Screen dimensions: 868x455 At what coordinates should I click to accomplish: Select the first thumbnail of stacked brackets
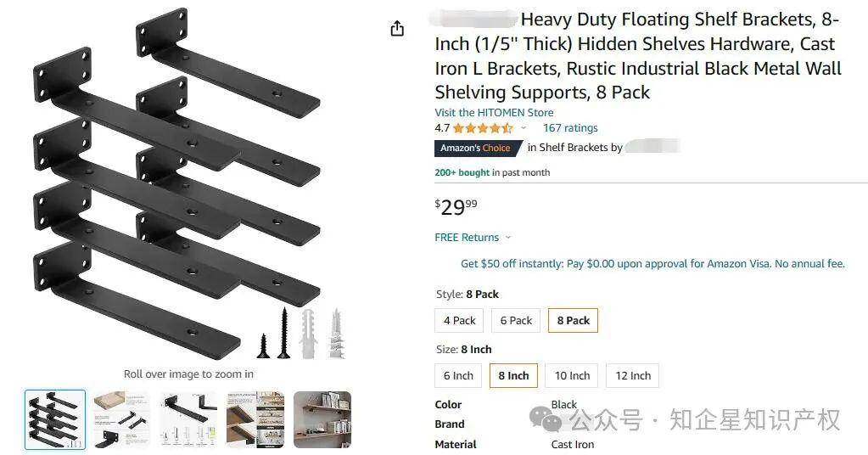click(x=55, y=419)
